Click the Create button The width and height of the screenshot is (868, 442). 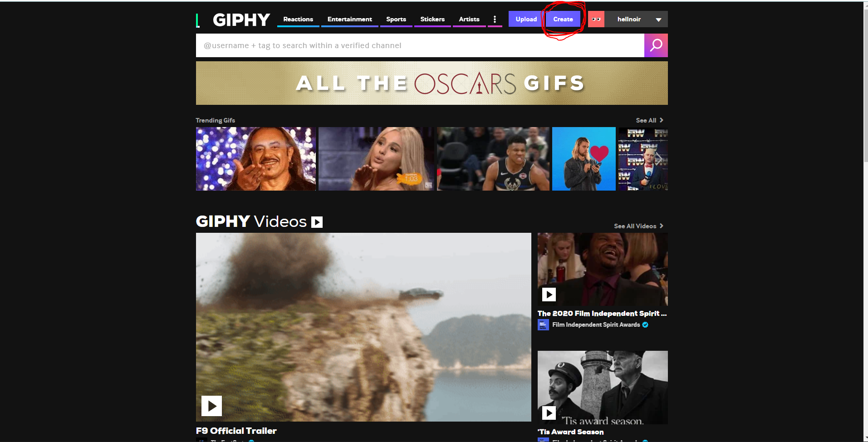point(563,19)
